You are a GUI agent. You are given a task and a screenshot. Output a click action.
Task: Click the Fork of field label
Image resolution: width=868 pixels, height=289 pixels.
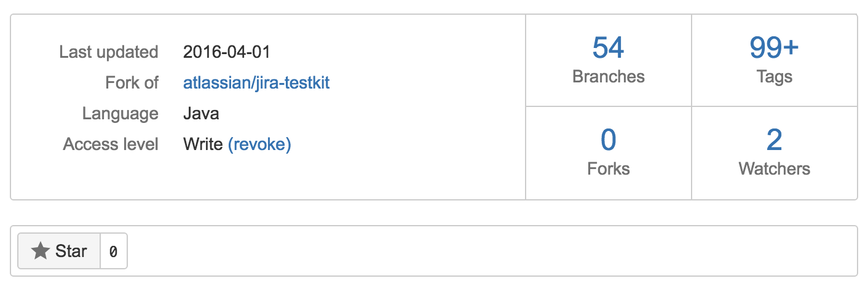point(132,83)
